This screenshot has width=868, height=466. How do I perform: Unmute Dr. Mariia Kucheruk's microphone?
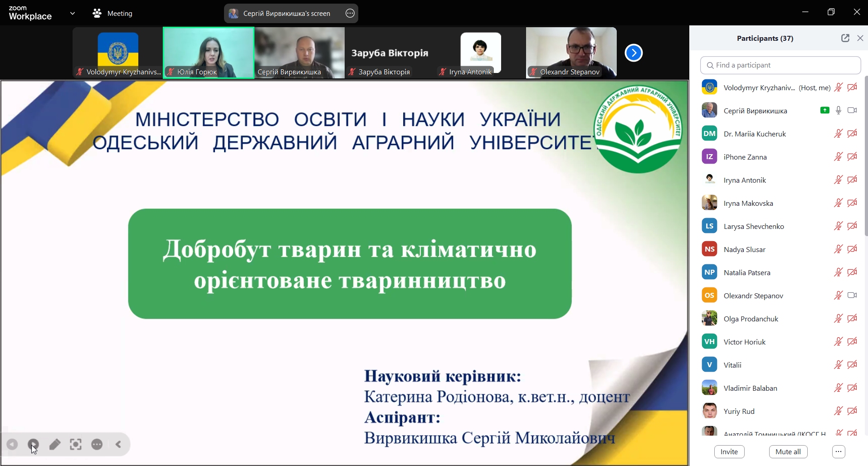click(x=838, y=134)
